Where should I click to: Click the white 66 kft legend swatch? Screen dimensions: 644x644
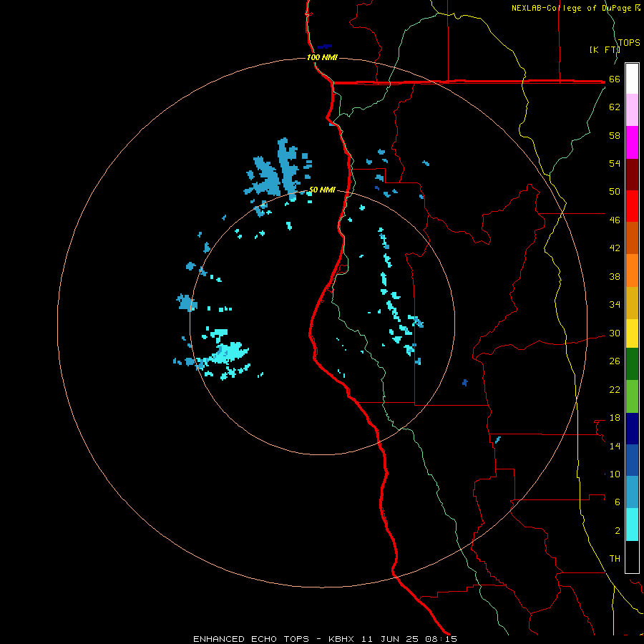tap(632, 79)
